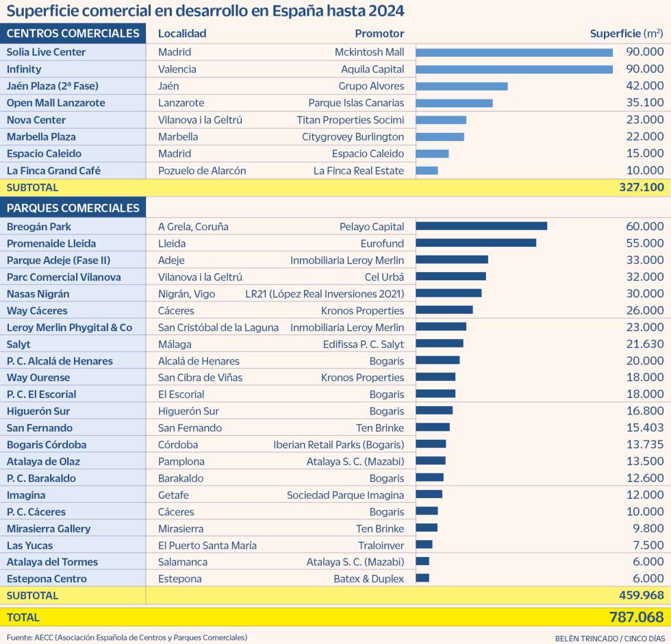
Task: Click the chart title about Superficie comercial
Action: [205, 11]
